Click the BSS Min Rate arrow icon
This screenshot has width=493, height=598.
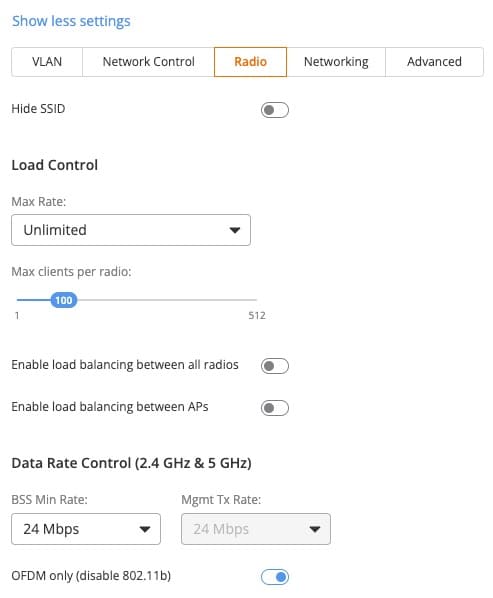145,529
